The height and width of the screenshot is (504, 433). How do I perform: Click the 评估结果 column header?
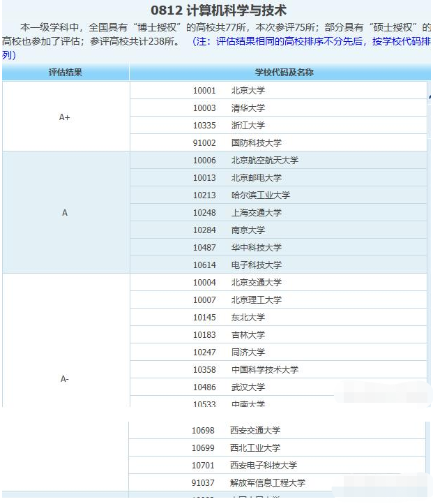click(66, 72)
